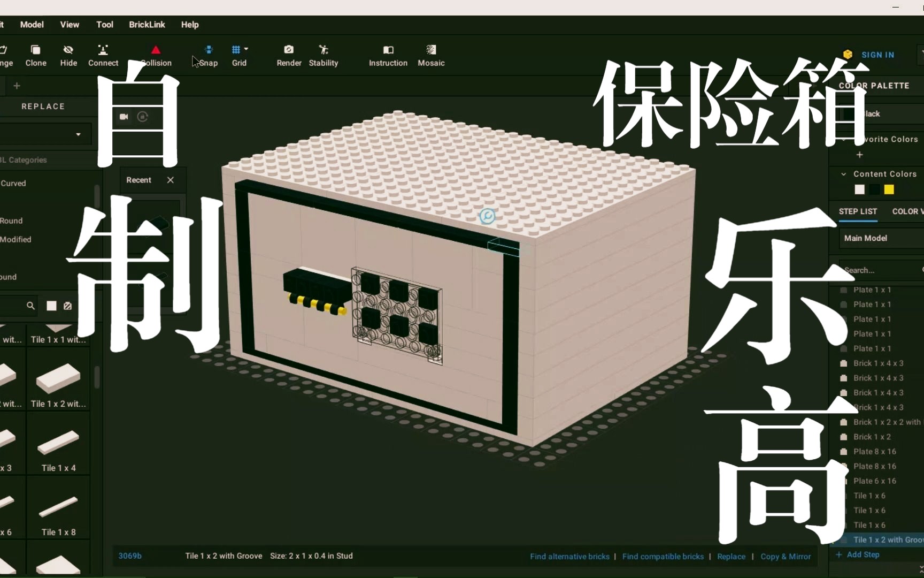Open the Instruction maker
924x578 pixels.
tap(388, 56)
